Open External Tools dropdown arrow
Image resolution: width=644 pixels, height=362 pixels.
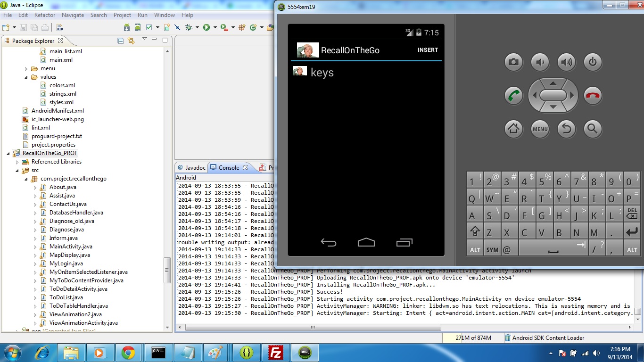[x=233, y=27]
